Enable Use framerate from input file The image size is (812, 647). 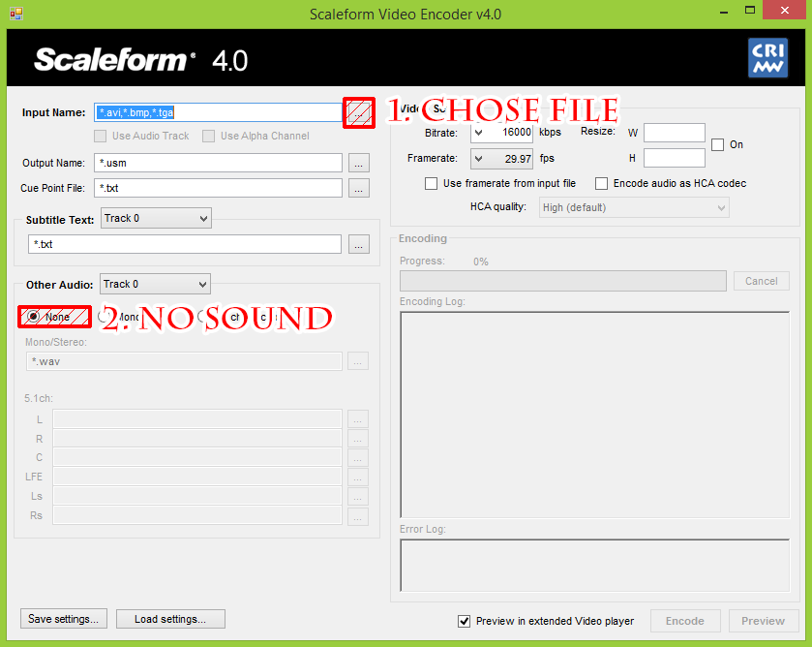(x=431, y=183)
